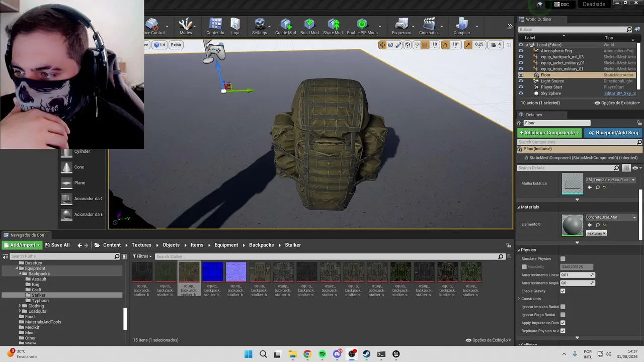The height and width of the screenshot is (362, 644).
Task: Click the Build Mod toolbar icon
Action: tap(309, 26)
